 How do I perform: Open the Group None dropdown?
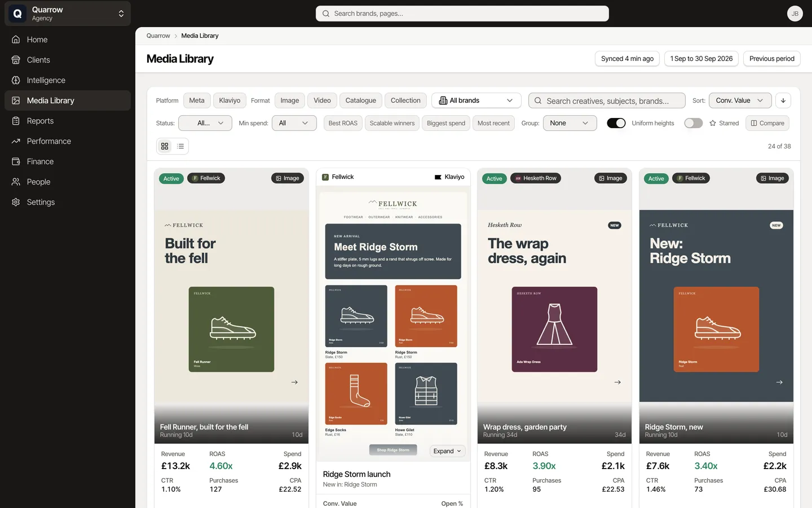point(570,123)
